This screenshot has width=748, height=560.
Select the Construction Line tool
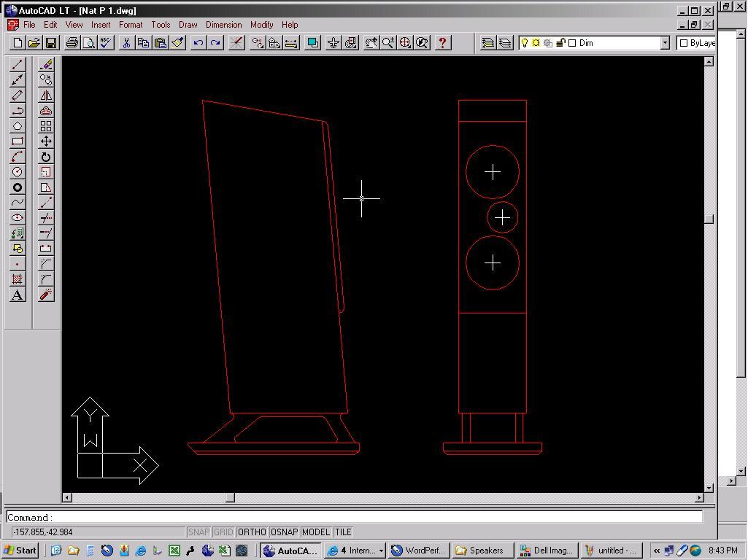pyautogui.click(x=18, y=79)
